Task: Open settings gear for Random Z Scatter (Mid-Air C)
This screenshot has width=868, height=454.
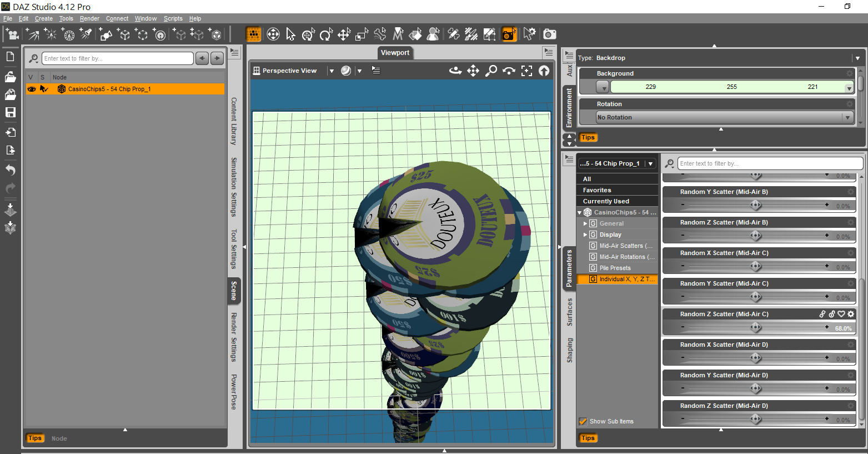Action: 851,314
